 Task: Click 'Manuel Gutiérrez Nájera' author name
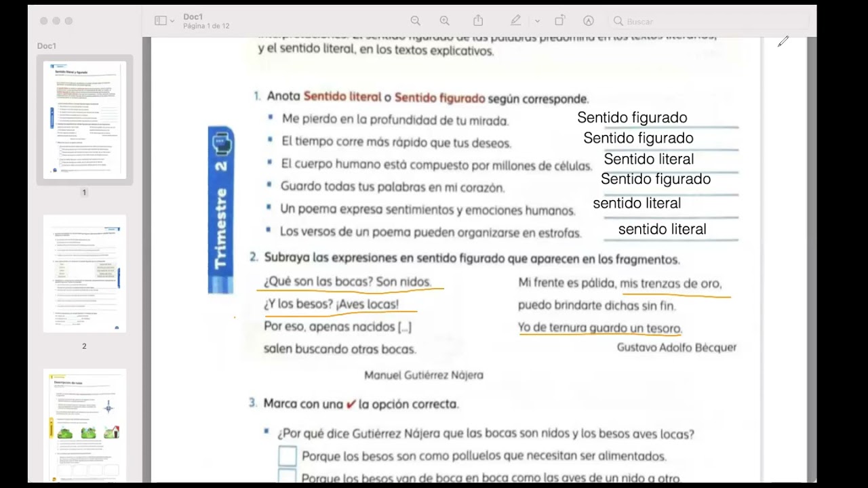click(x=424, y=375)
